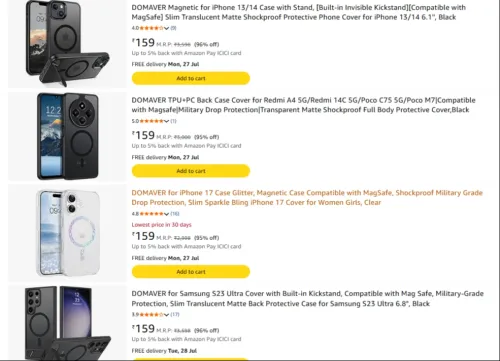Click star rating icons of iPhone 13/14 case

151,28
